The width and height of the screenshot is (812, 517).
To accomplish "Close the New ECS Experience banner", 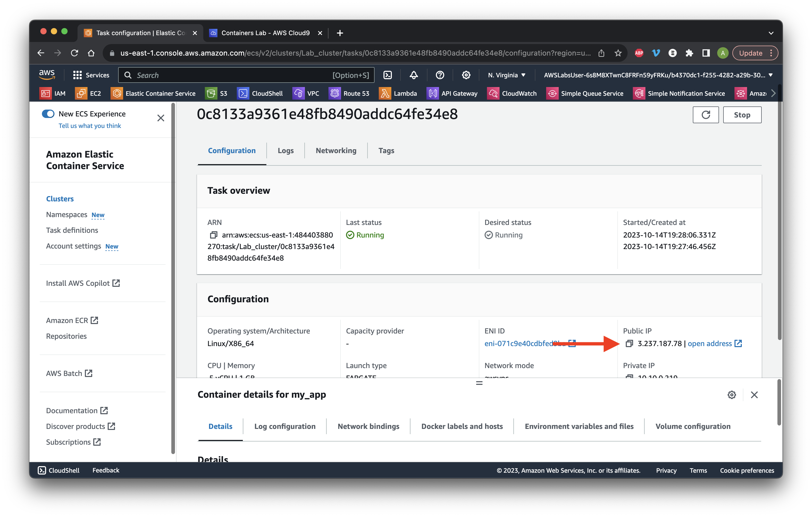I will [161, 118].
